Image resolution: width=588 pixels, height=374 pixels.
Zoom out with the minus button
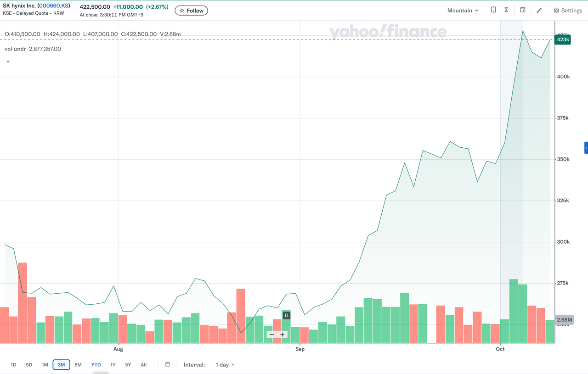point(272,335)
